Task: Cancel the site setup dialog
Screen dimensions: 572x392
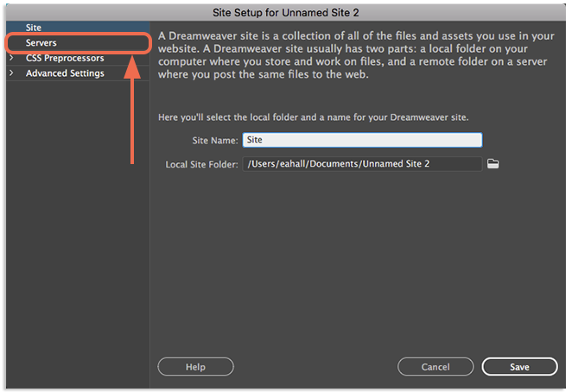Action: pos(435,366)
